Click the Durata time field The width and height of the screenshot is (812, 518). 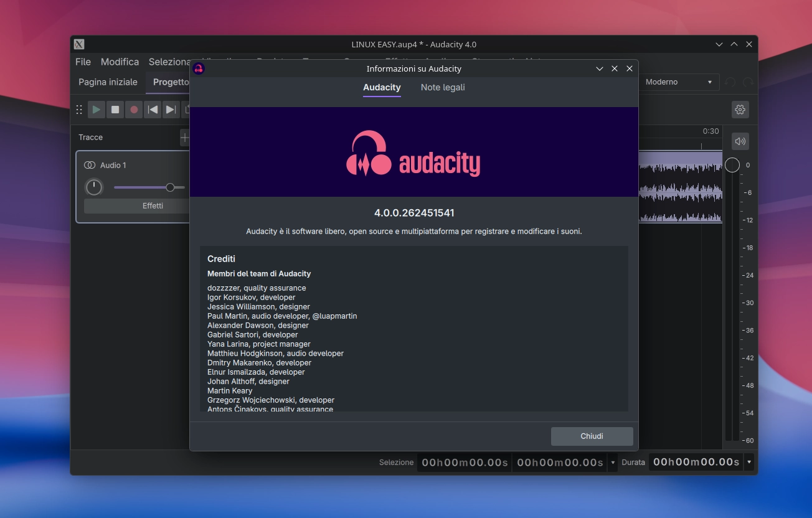(696, 462)
